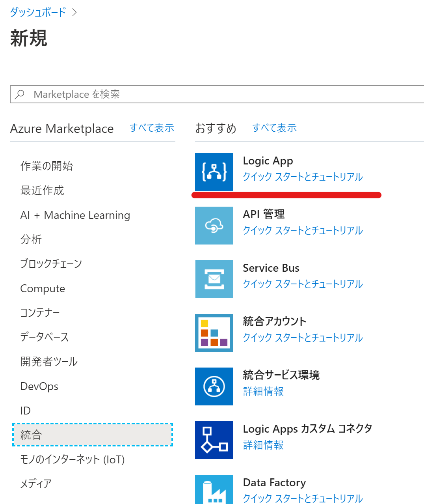The width and height of the screenshot is (424, 504).
Task: Click the search magnifier icon
Action: point(20,94)
